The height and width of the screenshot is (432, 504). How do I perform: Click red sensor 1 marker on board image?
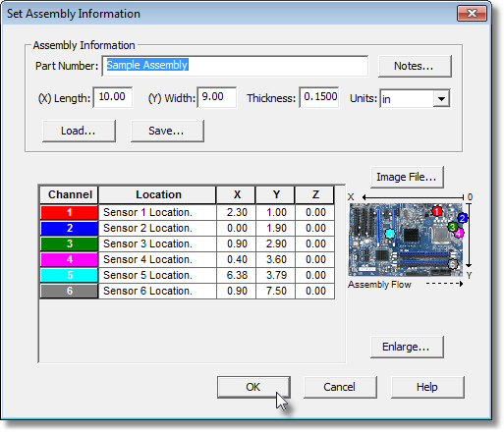pos(436,211)
